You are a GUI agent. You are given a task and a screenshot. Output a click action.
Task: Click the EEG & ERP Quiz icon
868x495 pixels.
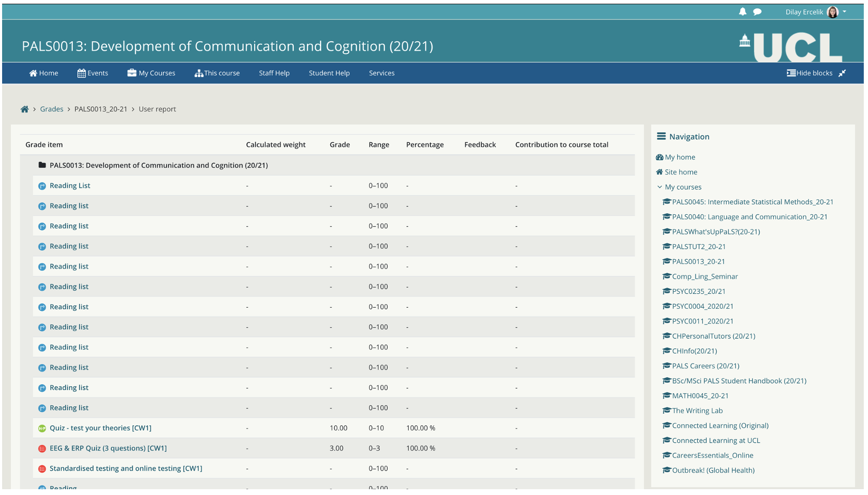coord(42,449)
